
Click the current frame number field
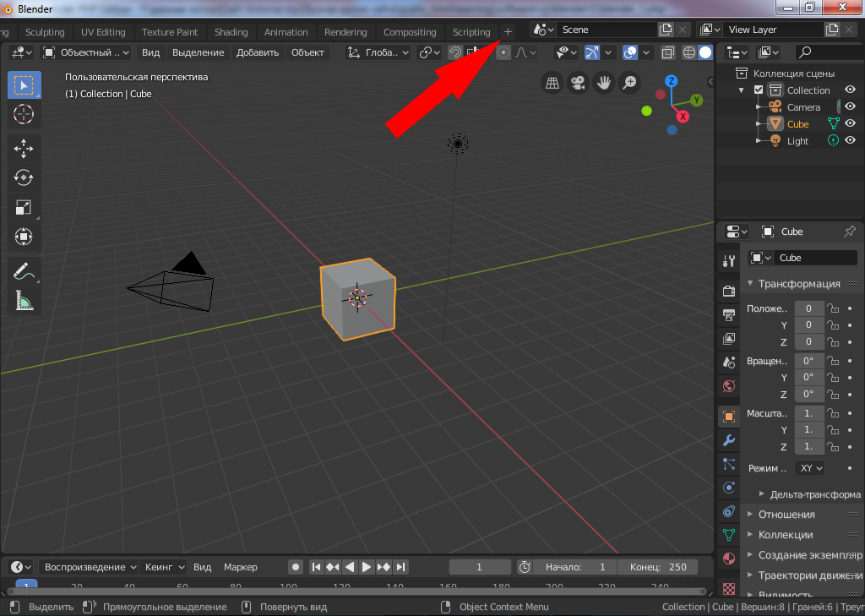point(480,567)
